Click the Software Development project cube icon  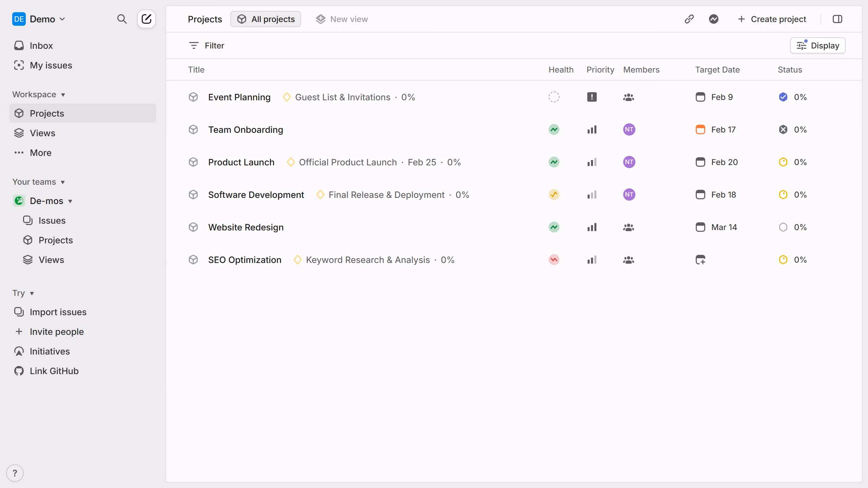(193, 195)
